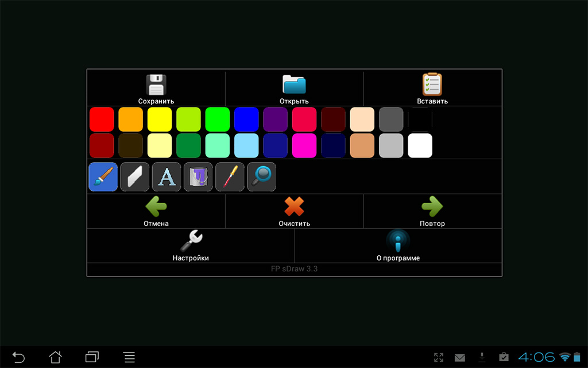This screenshot has height=368, width=588.
Task: Click the Сохранить floppy disk button
Action: coord(156,89)
